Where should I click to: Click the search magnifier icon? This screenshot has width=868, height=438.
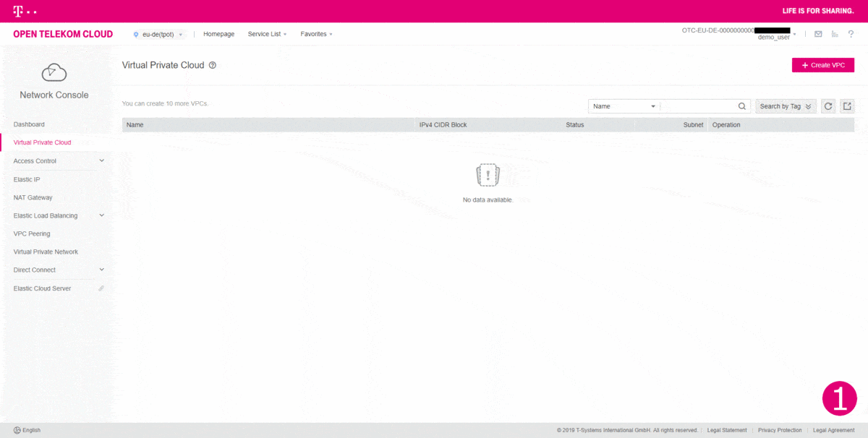(x=742, y=106)
